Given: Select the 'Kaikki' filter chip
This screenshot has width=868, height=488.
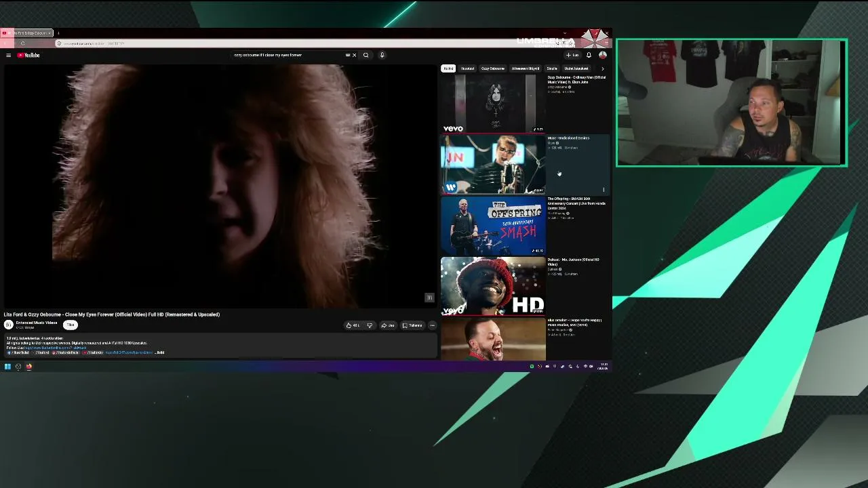Looking at the screenshot, I should (x=448, y=68).
